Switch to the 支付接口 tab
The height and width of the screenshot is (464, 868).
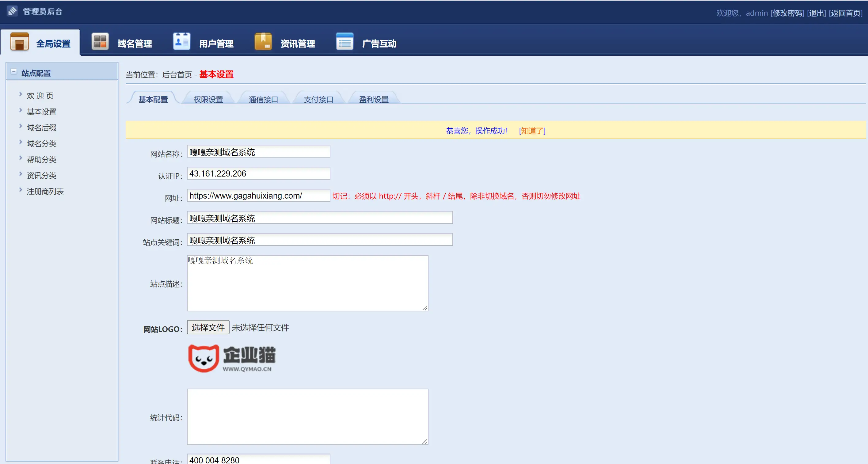pyautogui.click(x=318, y=99)
